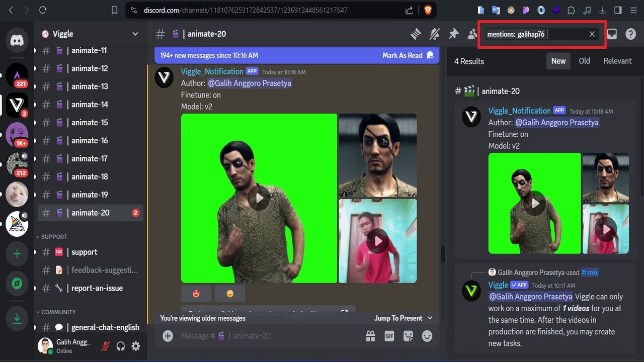644x362 pixels.
Task: Open the support channel
Action: click(90, 252)
